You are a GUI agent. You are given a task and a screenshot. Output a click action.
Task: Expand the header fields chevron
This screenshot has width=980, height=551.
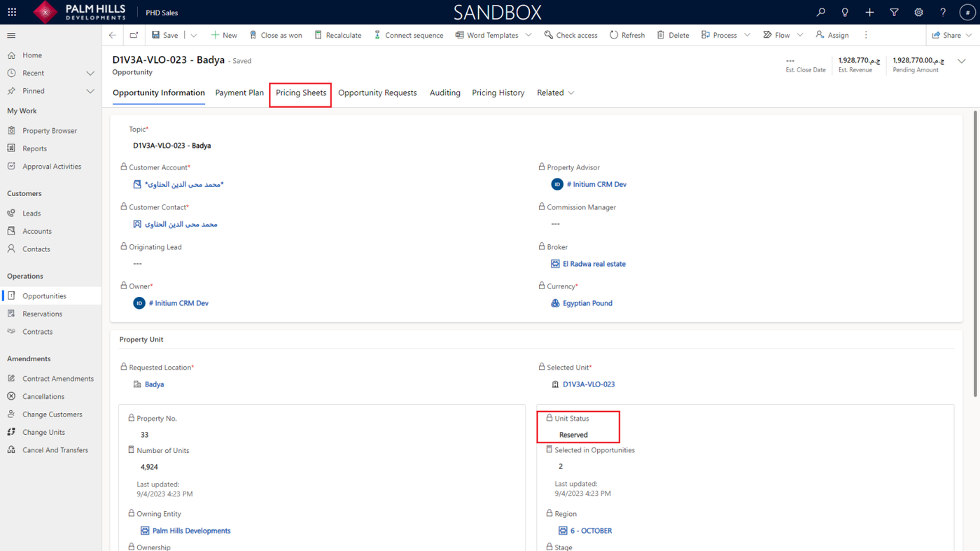(962, 62)
